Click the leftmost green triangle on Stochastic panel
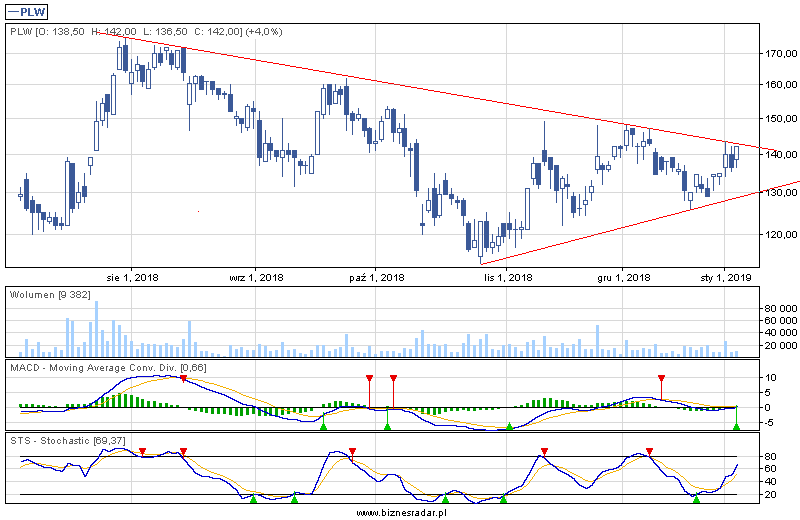Image resolution: width=800 pixels, height=520 pixels. (x=253, y=498)
